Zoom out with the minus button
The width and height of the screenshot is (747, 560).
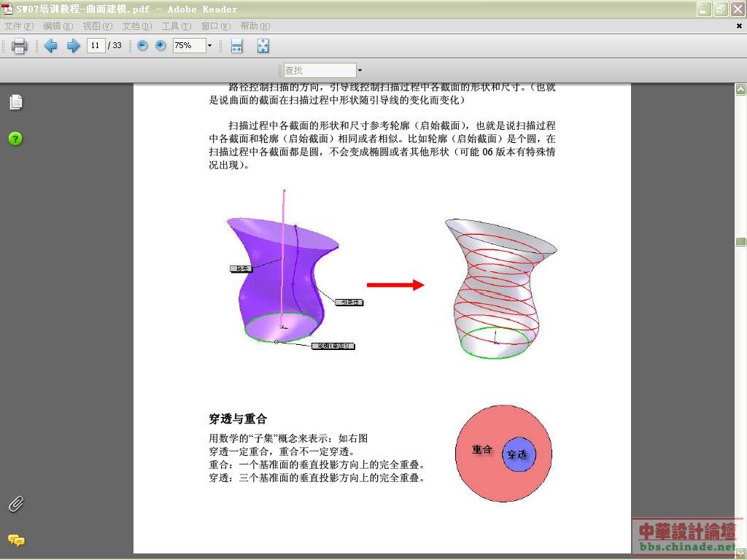(x=142, y=46)
